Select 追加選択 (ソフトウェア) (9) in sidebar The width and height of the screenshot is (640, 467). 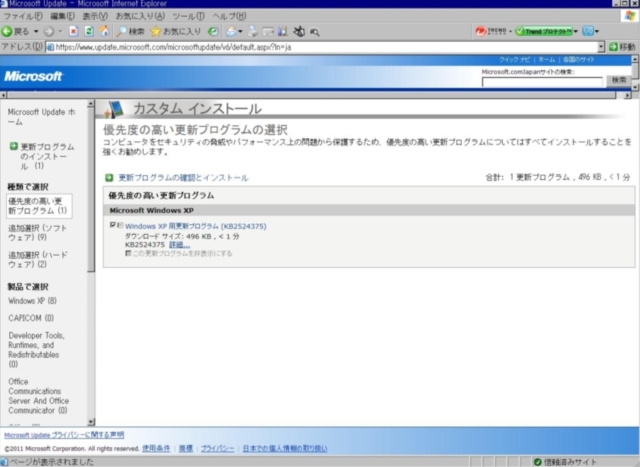38,233
